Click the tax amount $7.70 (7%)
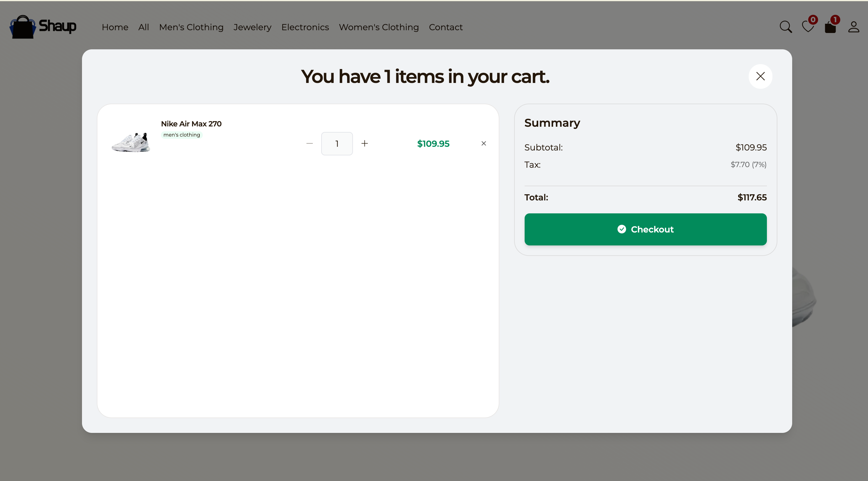 [748, 164]
